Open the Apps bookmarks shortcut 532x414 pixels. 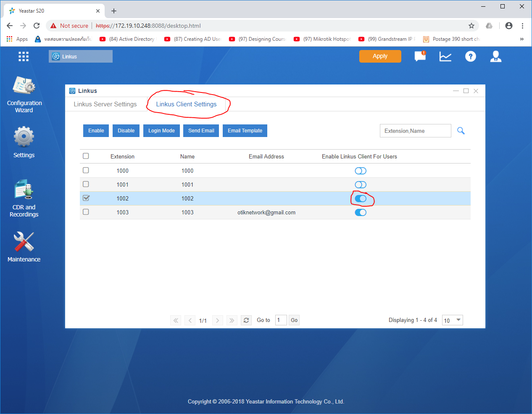pyautogui.click(x=17, y=39)
